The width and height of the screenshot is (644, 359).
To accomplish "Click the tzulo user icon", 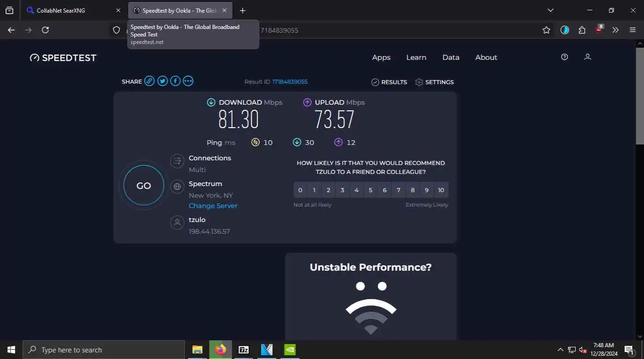I will click(x=177, y=223).
